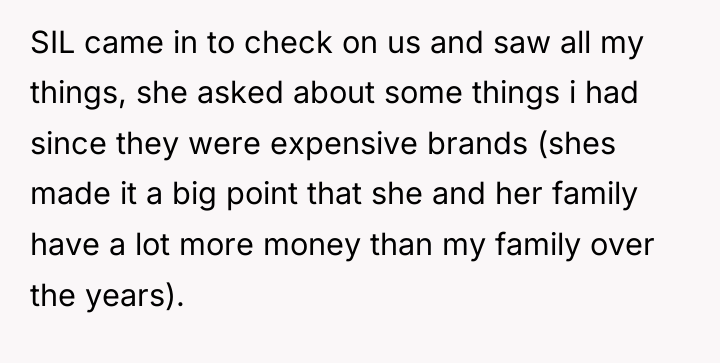
Task: Click the word "over" at line end
Action: [x=622, y=246]
